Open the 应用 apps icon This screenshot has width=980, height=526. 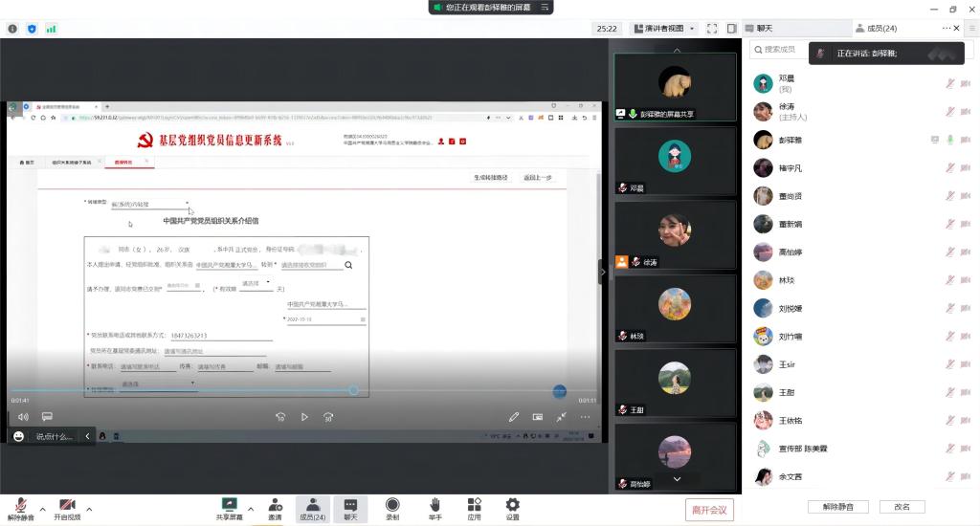click(474, 504)
